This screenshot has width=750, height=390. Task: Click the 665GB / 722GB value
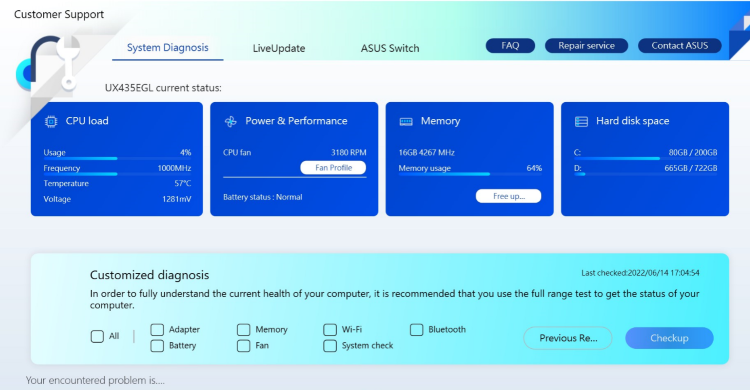pos(691,168)
